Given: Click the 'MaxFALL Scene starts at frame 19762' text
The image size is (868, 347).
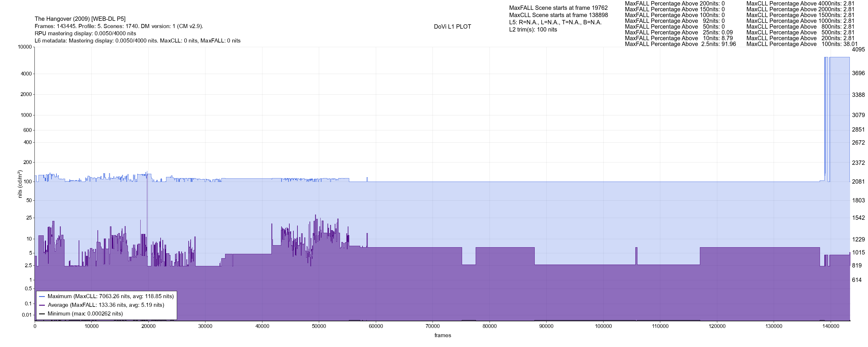Looking at the screenshot, I should click(558, 8).
